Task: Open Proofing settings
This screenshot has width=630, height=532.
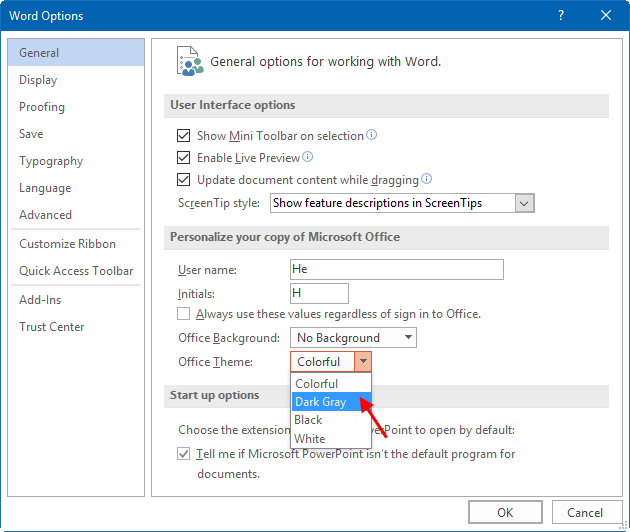Action: (76, 106)
